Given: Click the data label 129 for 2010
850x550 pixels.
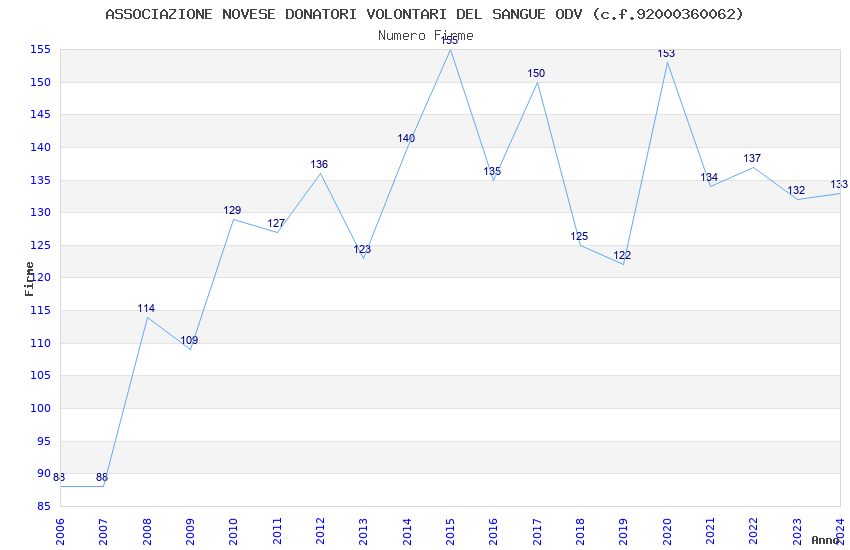Looking at the screenshot, I should 232,210.
